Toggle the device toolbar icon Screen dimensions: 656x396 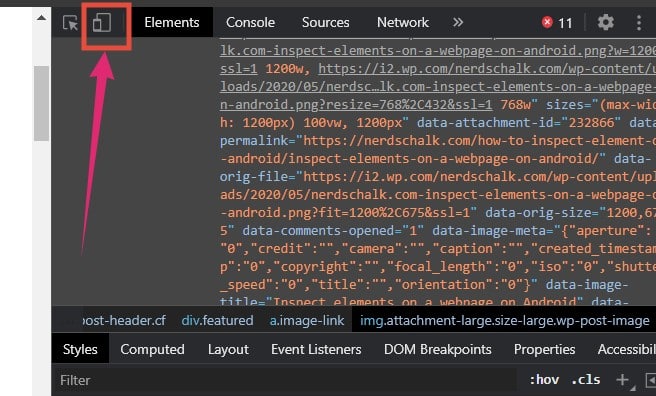pyautogui.click(x=102, y=23)
